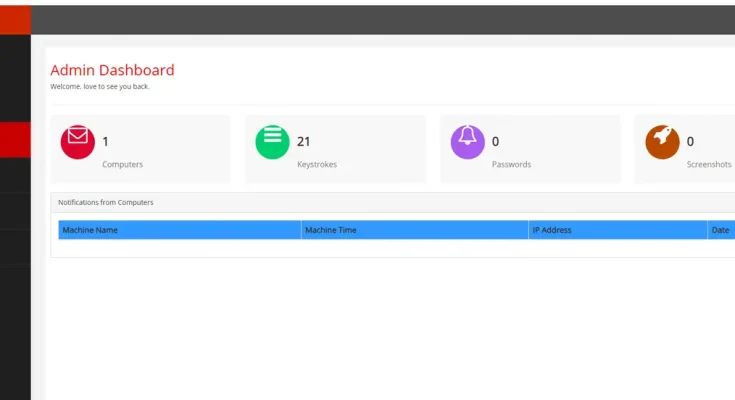This screenshot has width=735, height=400.
Task: Select the sidebar item directly below the red one
Action: coord(15,175)
